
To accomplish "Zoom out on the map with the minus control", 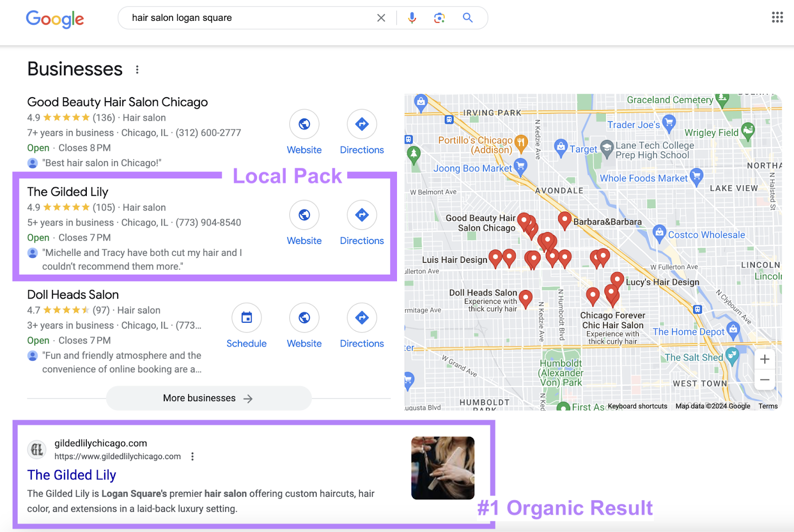I will tap(764, 379).
